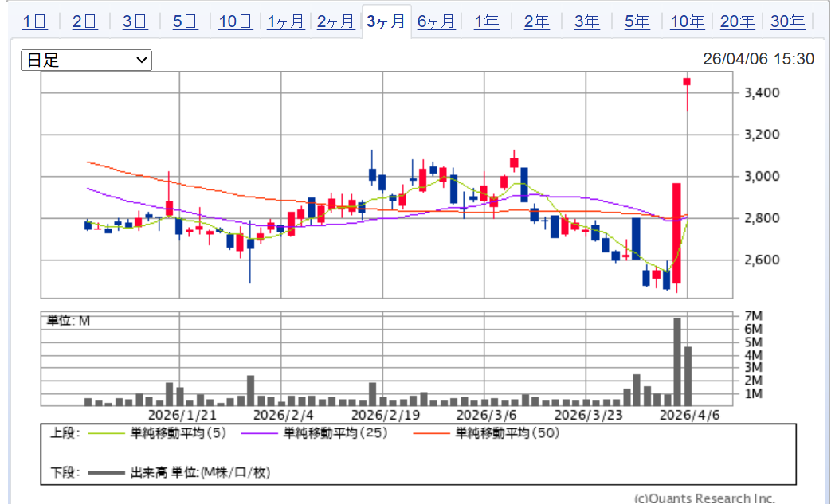Viewport: 839px width, 504px height.
Task: Click the 26/04/06 15:30 timestamp
Action: coord(759,59)
